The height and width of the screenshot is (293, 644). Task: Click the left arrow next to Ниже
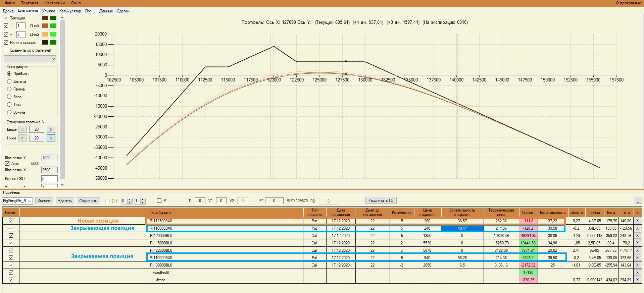(x=22, y=138)
